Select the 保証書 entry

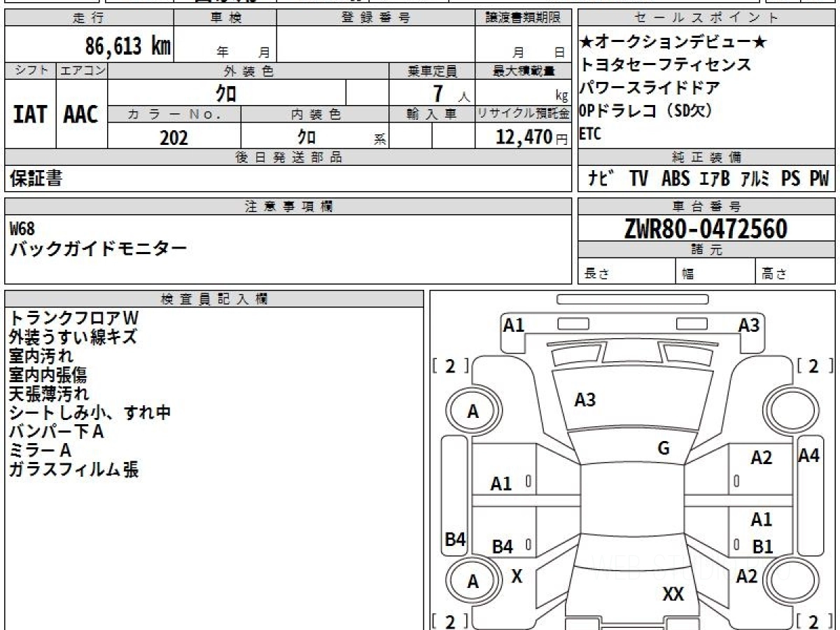click(x=36, y=178)
